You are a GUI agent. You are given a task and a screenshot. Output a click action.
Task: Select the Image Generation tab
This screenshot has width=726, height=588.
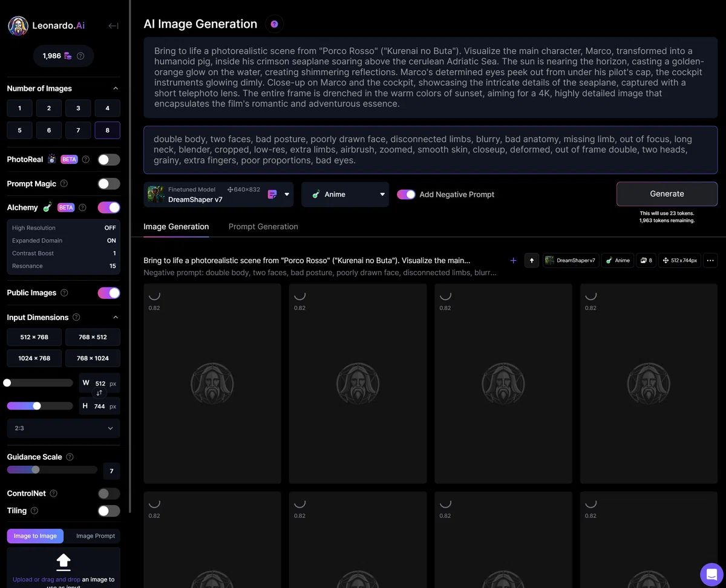(x=176, y=227)
